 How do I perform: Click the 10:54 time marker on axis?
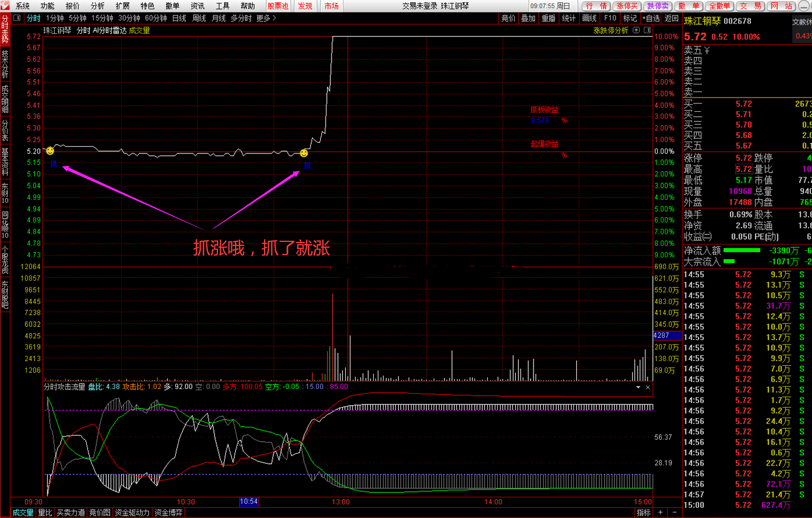click(x=249, y=501)
